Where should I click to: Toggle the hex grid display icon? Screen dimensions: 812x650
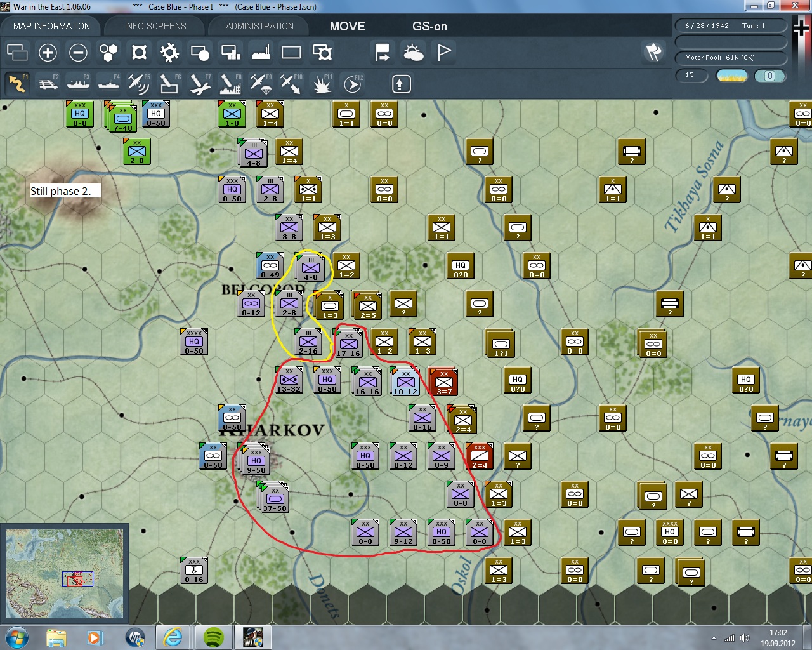108,52
